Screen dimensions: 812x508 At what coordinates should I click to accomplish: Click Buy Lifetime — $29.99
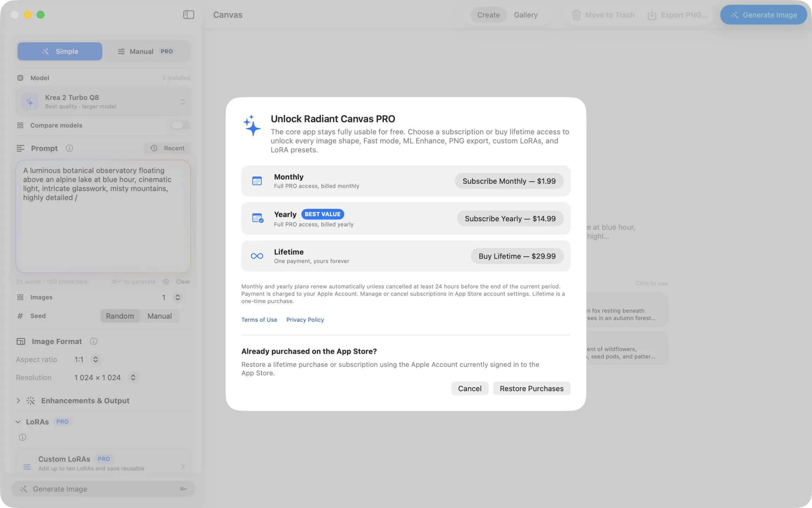517,256
